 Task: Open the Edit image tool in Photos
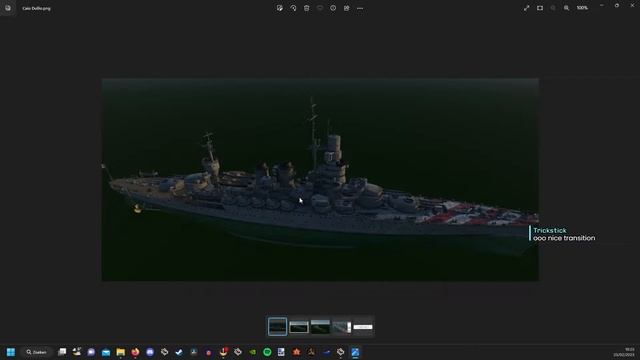tap(280, 8)
